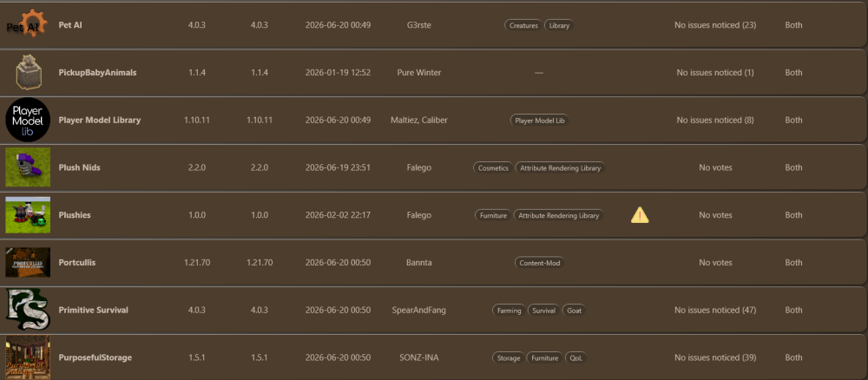
Task: Click author Pure Winter
Action: click(418, 73)
